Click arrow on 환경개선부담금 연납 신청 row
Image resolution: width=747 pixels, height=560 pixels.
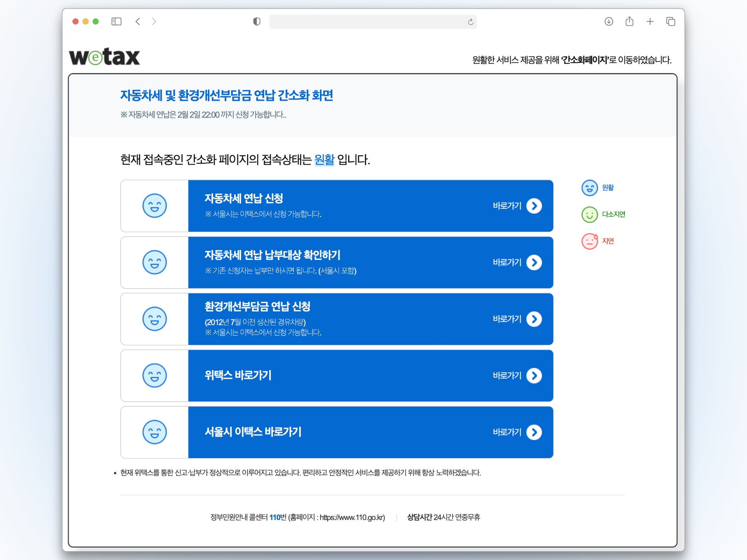pyautogui.click(x=534, y=319)
